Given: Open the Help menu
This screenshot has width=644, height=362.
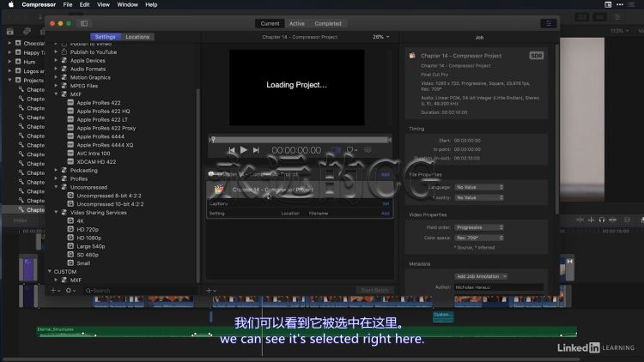Looking at the screenshot, I should point(151,4).
